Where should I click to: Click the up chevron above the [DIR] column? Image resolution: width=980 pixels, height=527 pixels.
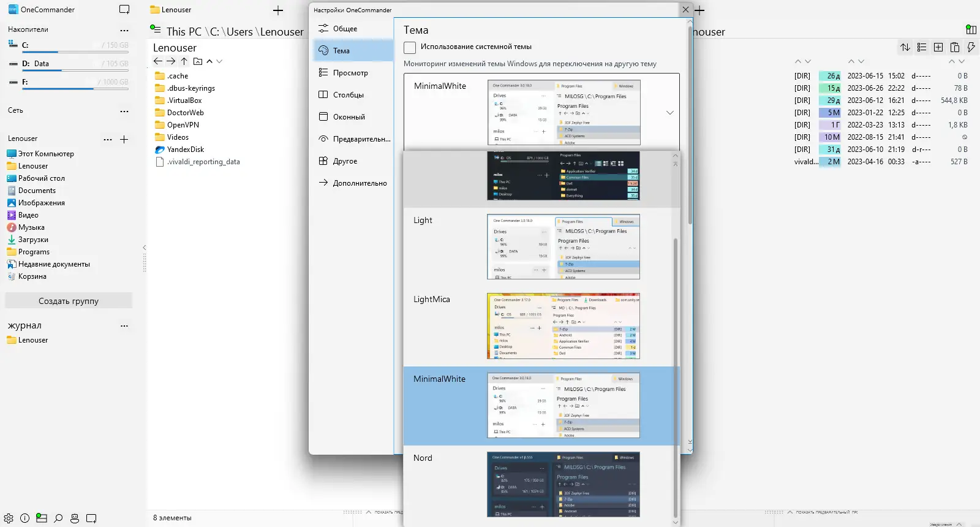pos(798,61)
